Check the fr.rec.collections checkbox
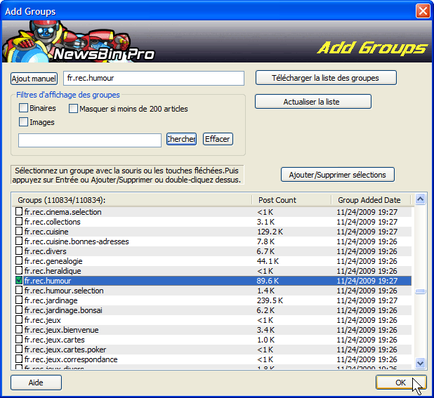 click(19, 221)
